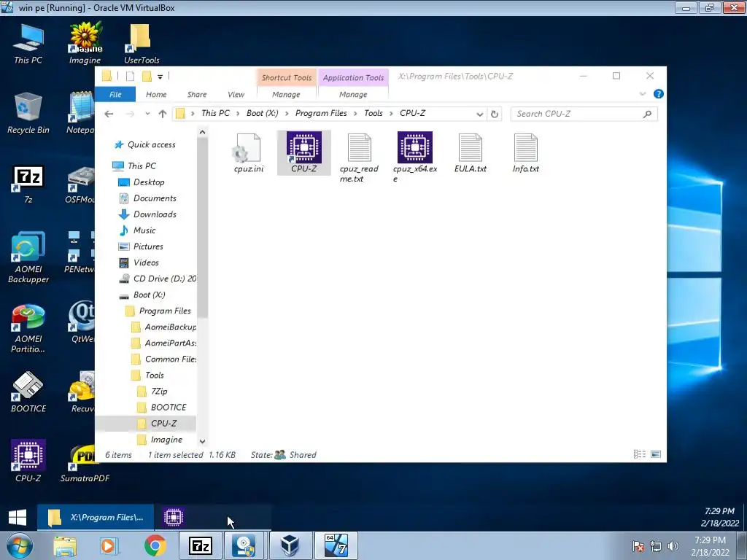Select the CPU-Z shortcut file
Screen dimensions: 747x560
pos(304,153)
